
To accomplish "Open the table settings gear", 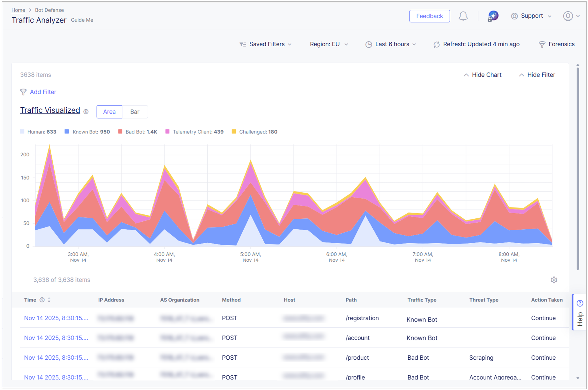I will pyautogui.click(x=554, y=280).
